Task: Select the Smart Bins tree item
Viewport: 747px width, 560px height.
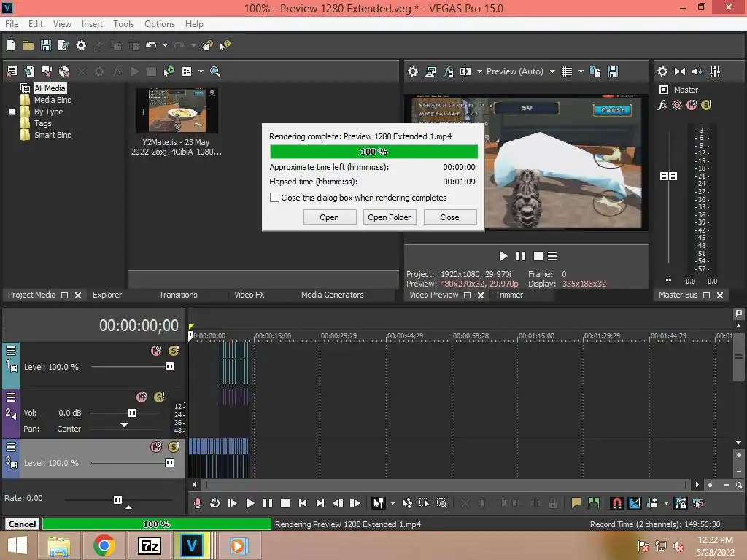Action: (x=53, y=135)
